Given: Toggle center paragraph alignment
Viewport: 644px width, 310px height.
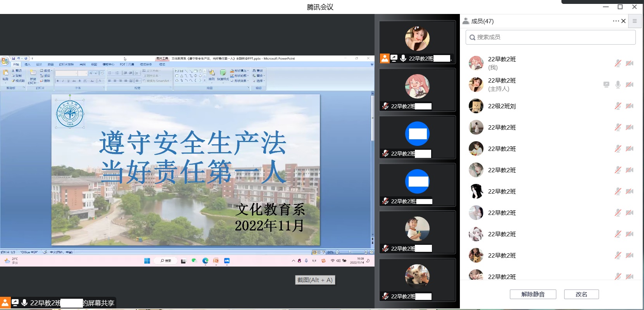Looking at the screenshot, I should pyautogui.click(x=115, y=81).
